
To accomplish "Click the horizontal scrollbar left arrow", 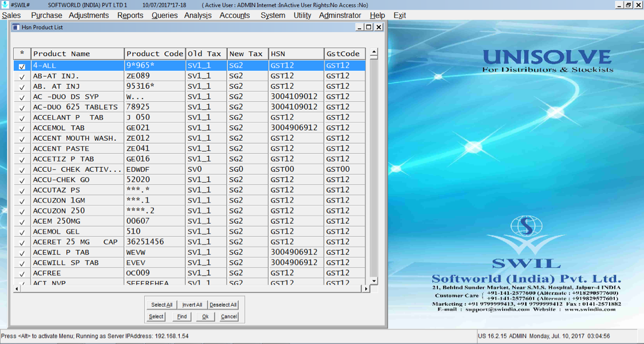I will (x=17, y=288).
